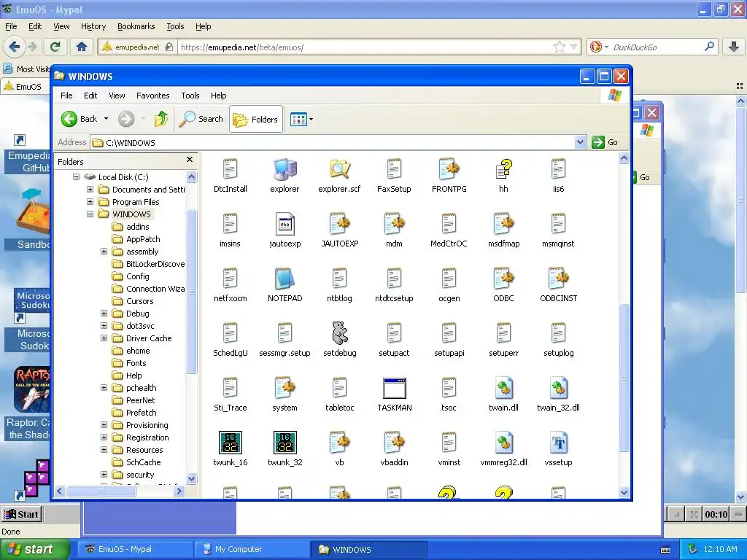
Task: Select the twain.dll file icon
Action: click(503, 388)
